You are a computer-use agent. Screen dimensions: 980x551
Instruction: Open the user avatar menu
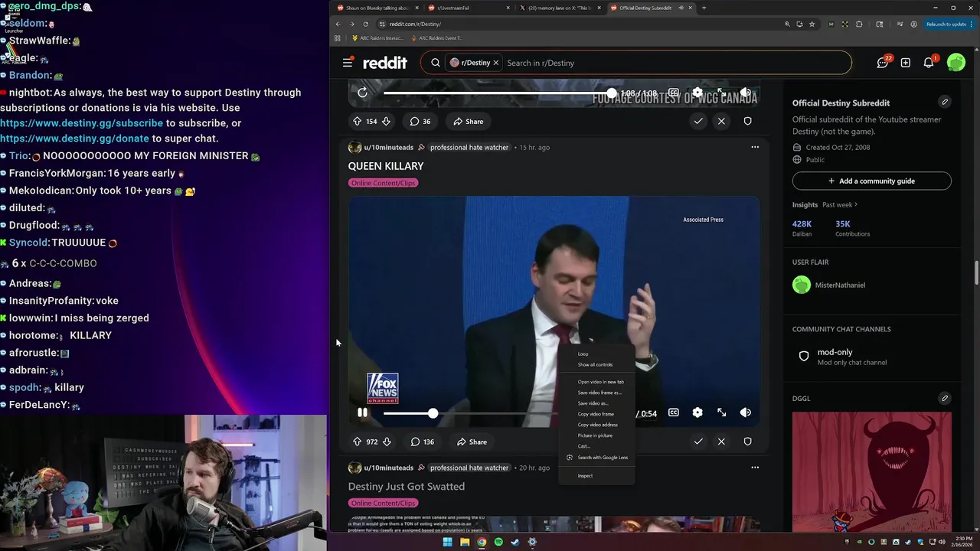(x=955, y=63)
